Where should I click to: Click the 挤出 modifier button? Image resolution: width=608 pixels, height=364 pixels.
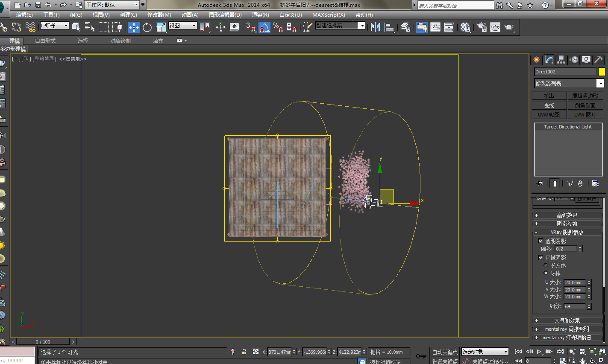pos(549,96)
